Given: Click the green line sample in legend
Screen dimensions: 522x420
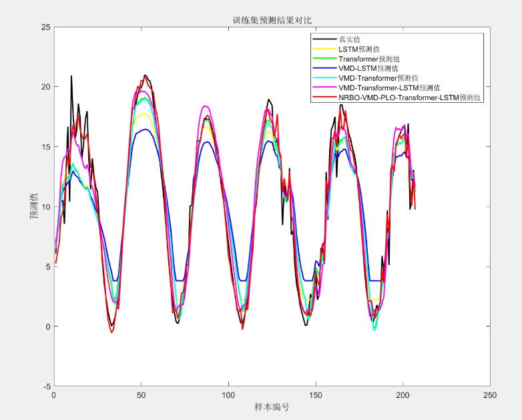Looking at the screenshot, I should [324, 59].
